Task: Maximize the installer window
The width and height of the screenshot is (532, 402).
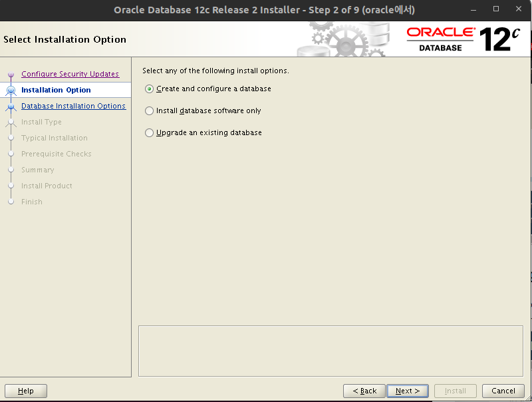Action: point(496,9)
